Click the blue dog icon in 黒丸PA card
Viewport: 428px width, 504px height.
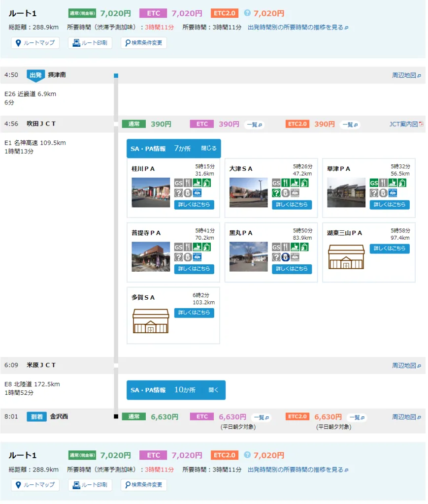286,257
